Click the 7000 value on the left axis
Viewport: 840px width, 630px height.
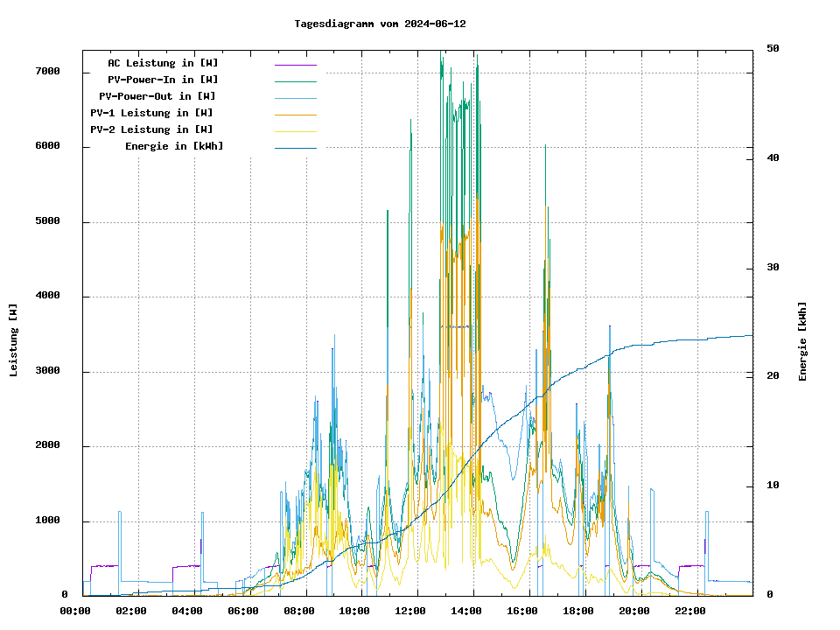click(47, 71)
